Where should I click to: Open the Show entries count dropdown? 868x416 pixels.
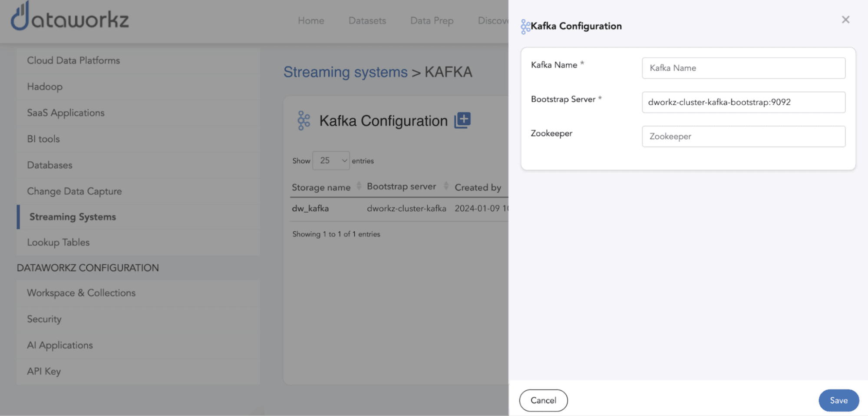coord(331,161)
